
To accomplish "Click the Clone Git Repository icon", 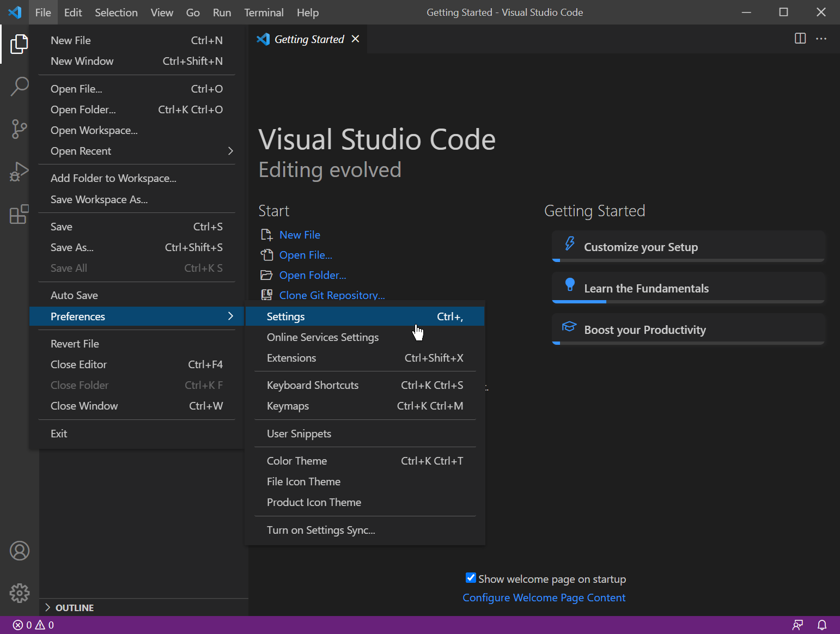I will pyautogui.click(x=266, y=295).
